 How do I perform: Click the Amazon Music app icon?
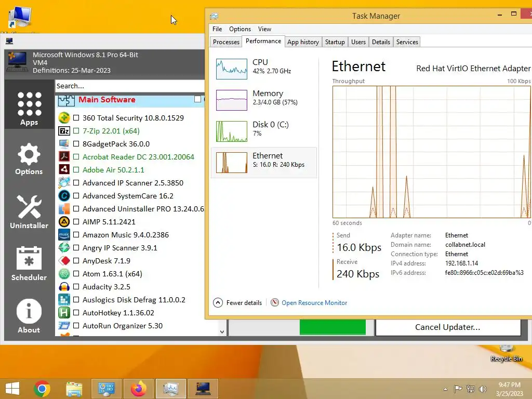(64, 235)
